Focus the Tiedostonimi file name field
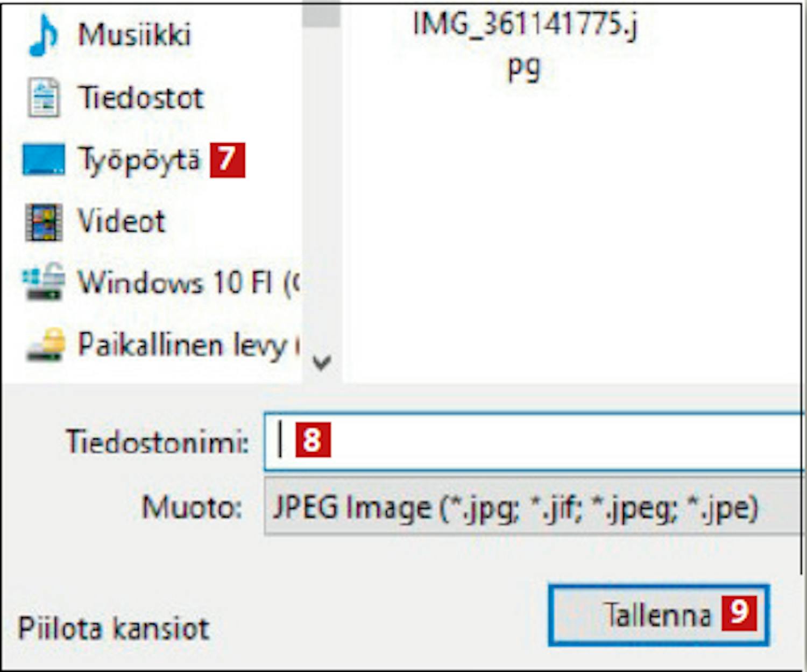This screenshot has width=807, height=672. 534,441
